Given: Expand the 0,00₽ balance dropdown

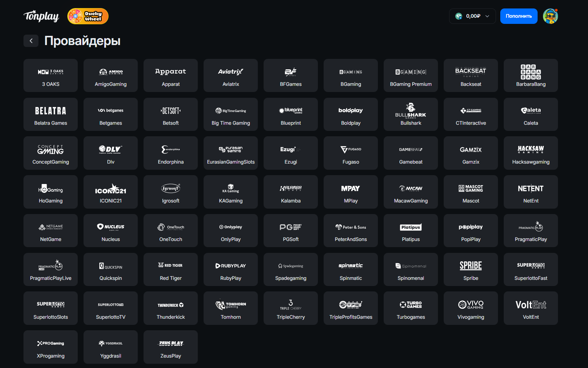Looking at the screenshot, I should pyautogui.click(x=472, y=16).
